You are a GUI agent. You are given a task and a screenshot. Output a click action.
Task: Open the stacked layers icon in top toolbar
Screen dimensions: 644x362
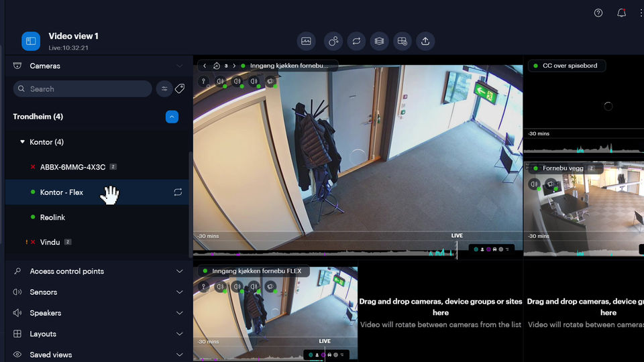[x=379, y=41]
